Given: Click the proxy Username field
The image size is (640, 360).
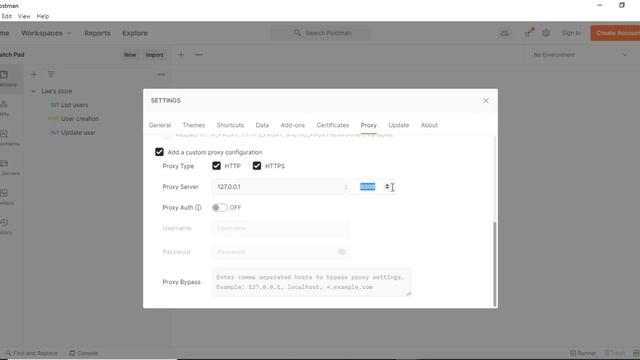Looking at the screenshot, I should tap(281, 228).
